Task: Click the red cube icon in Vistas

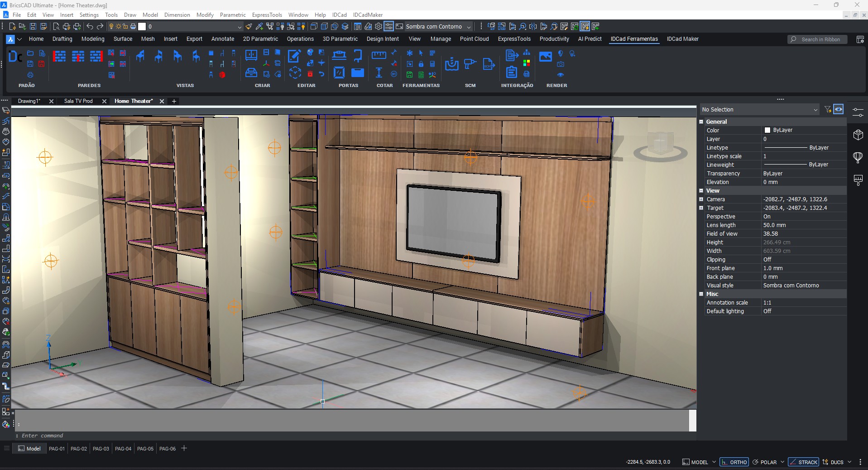Action: (222, 75)
